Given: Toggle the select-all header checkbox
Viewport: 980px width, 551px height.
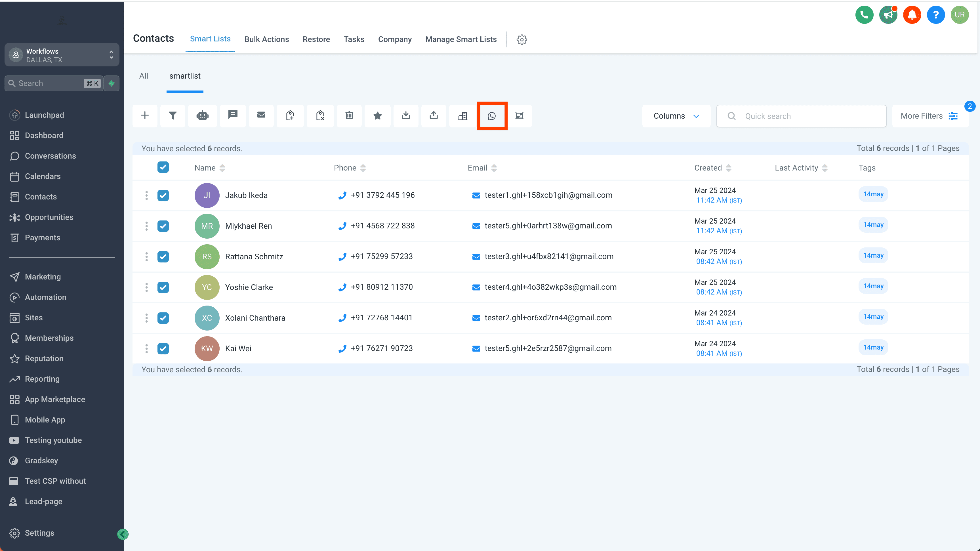Looking at the screenshot, I should click(163, 167).
